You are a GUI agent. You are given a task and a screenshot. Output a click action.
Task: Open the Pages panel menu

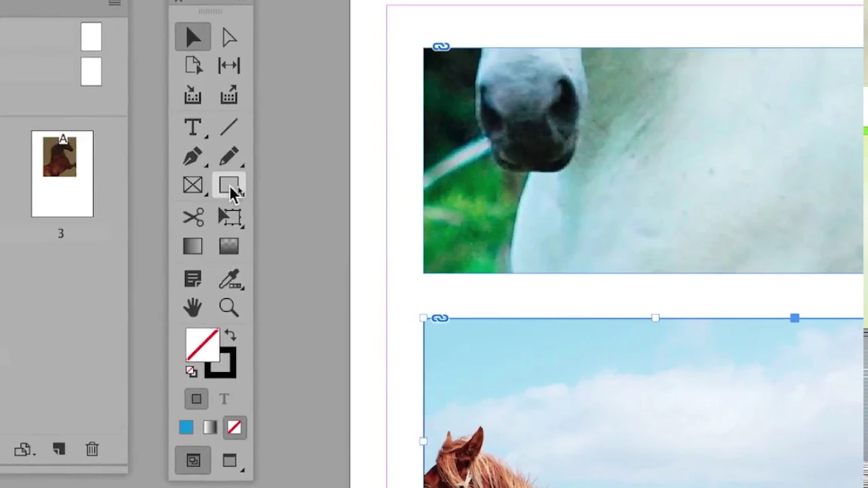click(115, 3)
